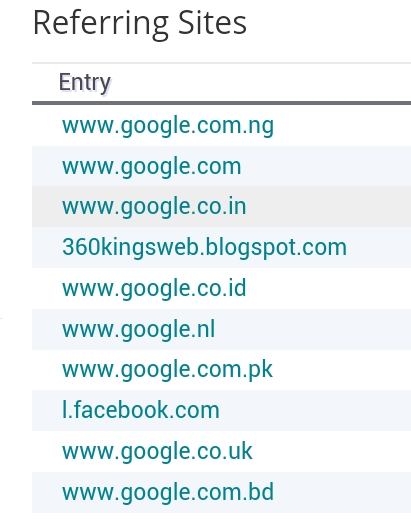
Task: Select the www.google.co.id entry
Action: pyautogui.click(x=154, y=288)
